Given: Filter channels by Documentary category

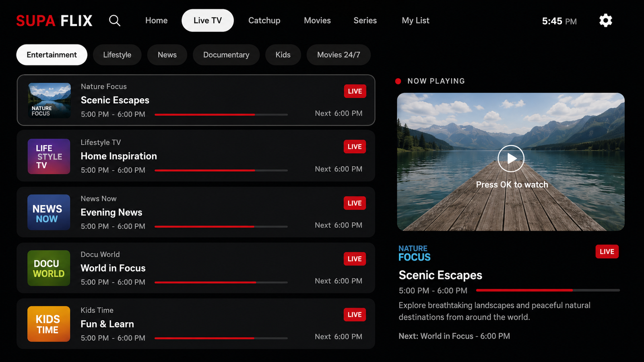Looking at the screenshot, I should tap(226, 55).
